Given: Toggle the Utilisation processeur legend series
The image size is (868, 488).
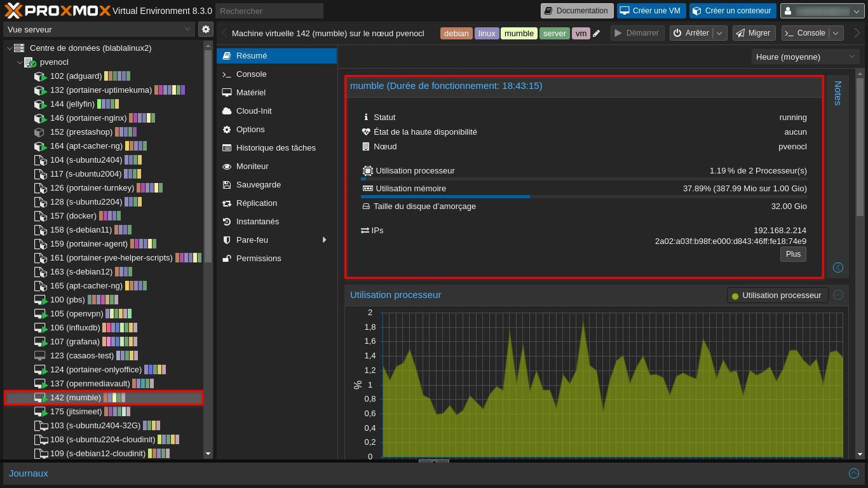Looking at the screenshot, I should 777,295.
